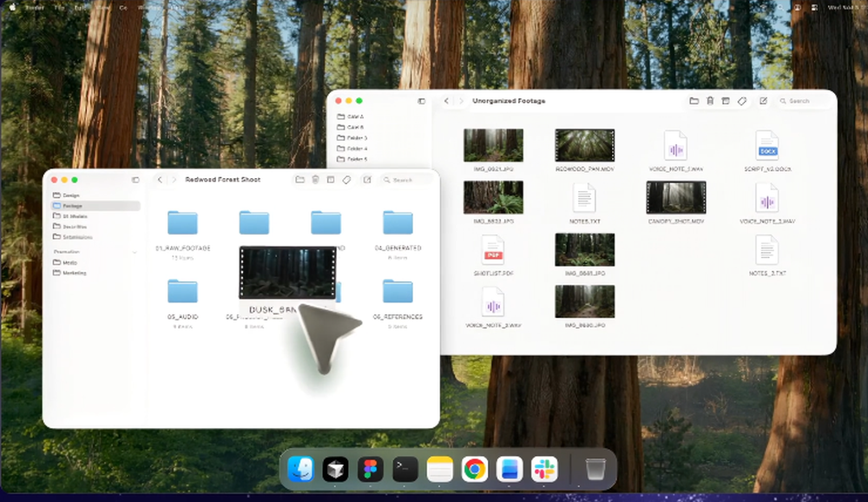Open the Notes app in the dock
The image size is (868, 502).
coord(440,469)
